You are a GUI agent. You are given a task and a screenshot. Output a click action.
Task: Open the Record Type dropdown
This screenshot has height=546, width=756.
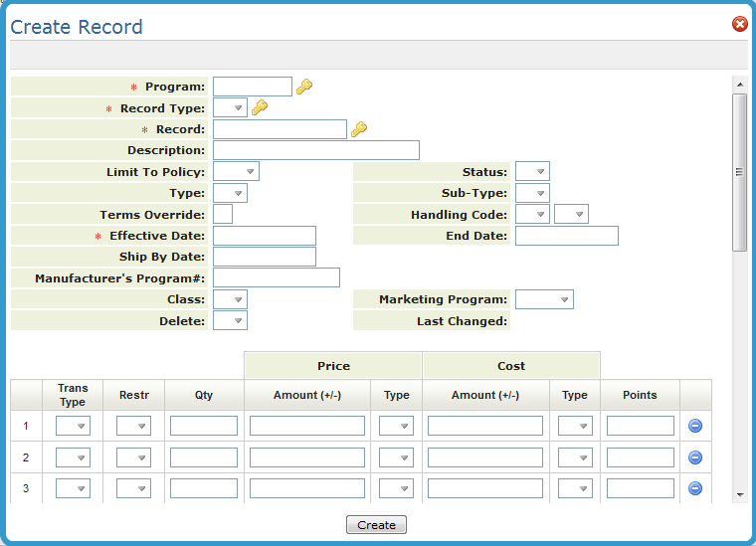(x=230, y=107)
